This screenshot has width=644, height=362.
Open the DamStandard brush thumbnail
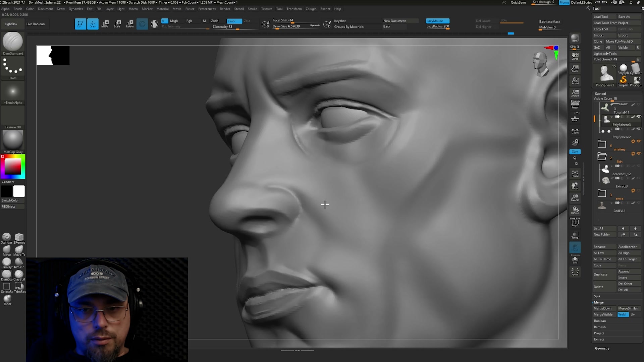click(13, 44)
